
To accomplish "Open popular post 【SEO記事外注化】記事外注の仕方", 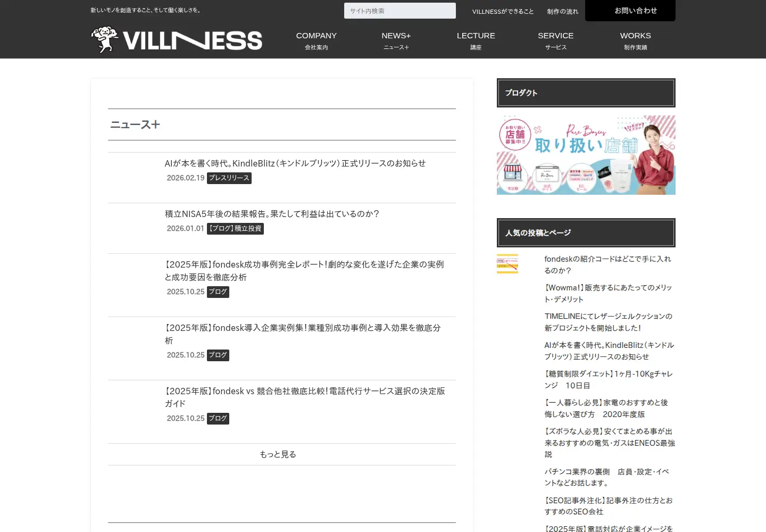I will (x=609, y=506).
